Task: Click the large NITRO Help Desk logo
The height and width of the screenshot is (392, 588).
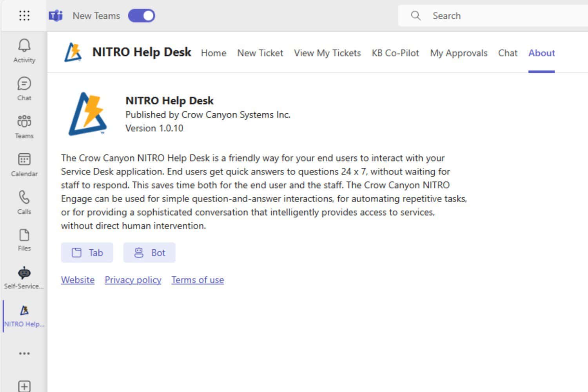Action: 88,114
